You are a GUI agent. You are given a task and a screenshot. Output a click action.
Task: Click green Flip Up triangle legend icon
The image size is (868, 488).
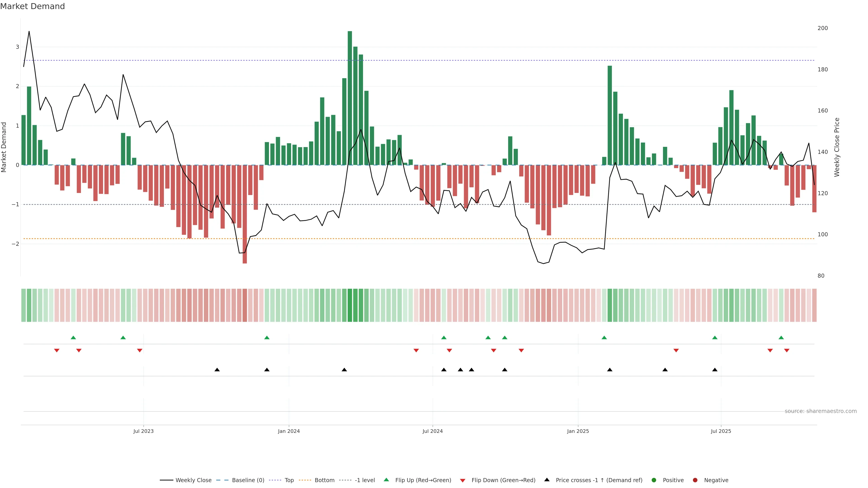pos(386,480)
